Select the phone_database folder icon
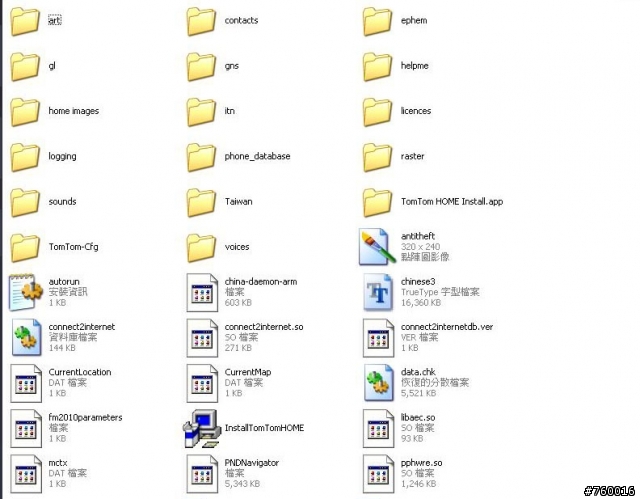 [x=201, y=157]
